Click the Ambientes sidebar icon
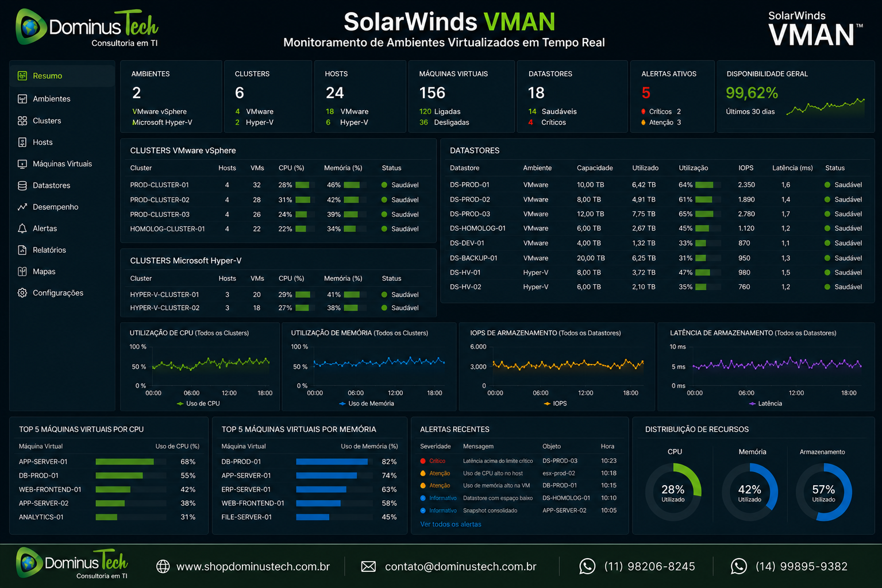The height and width of the screenshot is (588, 882). point(22,99)
